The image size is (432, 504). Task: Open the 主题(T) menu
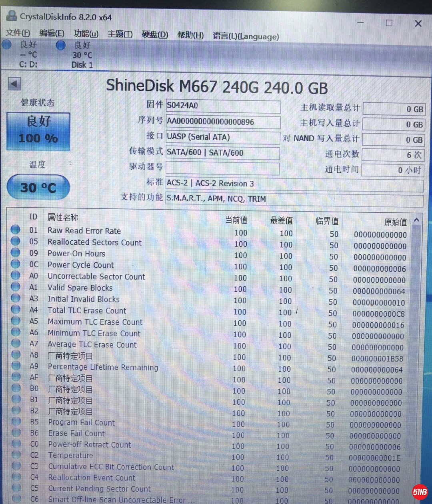tap(120, 34)
